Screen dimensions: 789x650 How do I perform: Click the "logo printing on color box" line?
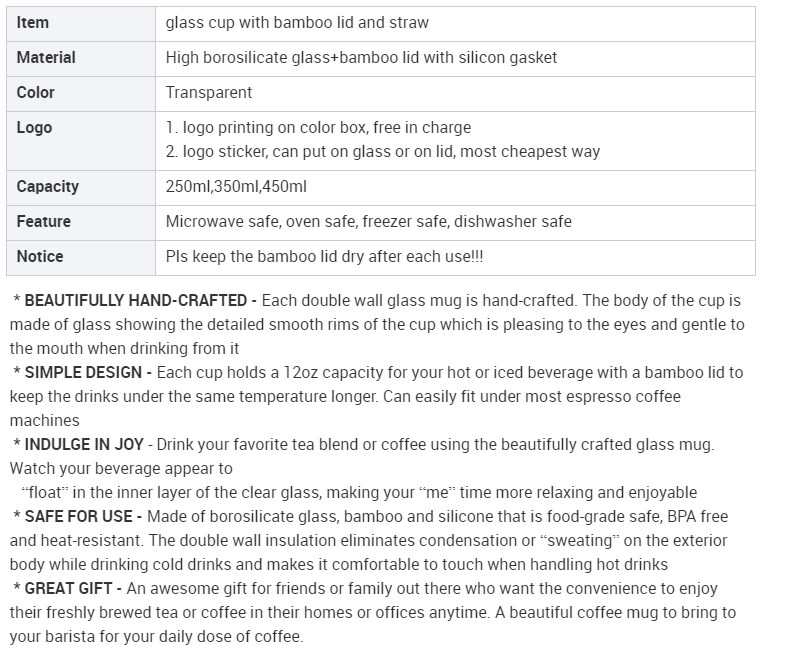point(319,128)
